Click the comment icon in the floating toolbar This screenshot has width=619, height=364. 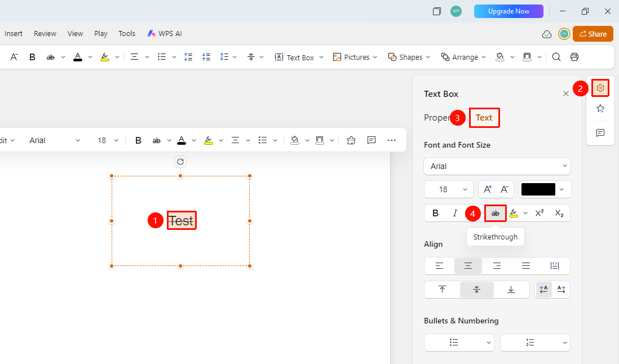tap(372, 140)
